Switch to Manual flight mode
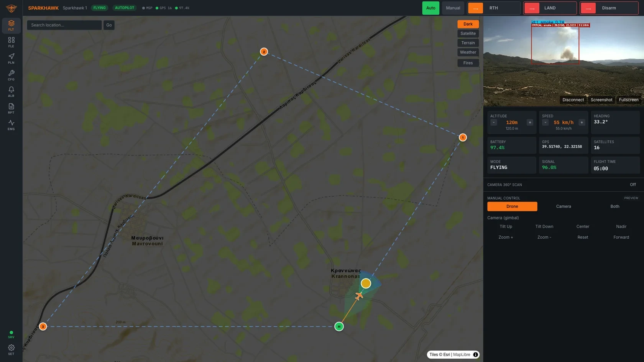Image resolution: width=644 pixels, height=362 pixels. point(453,8)
